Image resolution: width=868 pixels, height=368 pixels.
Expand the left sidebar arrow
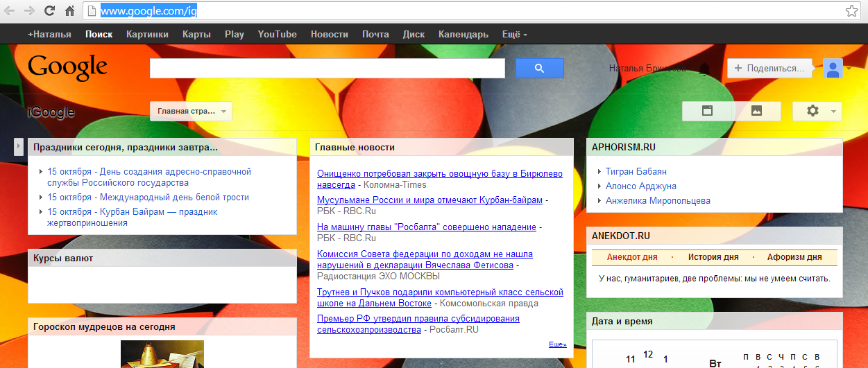[x=18, y=147]
